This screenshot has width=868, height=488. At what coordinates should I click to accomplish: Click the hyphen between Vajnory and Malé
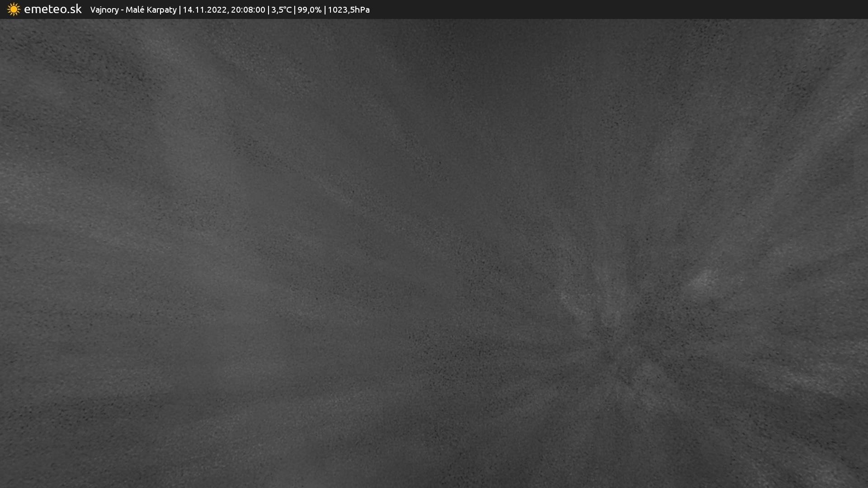coord(122,10)
